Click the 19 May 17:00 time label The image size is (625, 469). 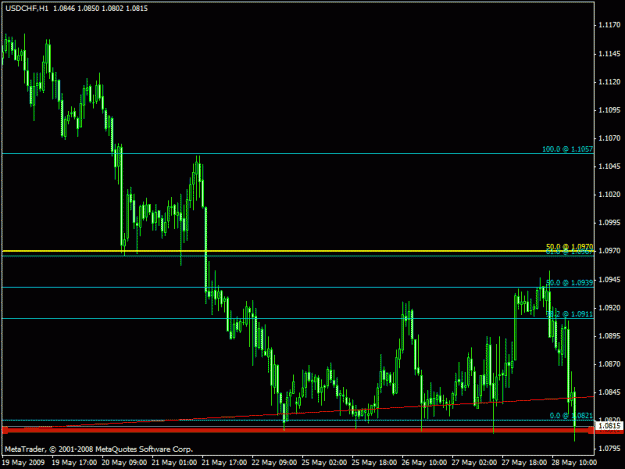75,463
